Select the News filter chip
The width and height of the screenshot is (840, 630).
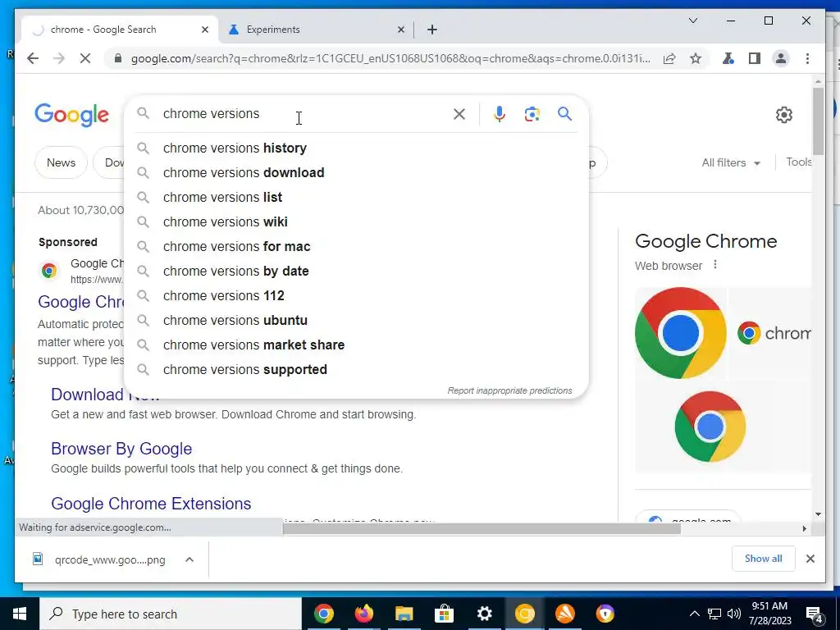61,162
